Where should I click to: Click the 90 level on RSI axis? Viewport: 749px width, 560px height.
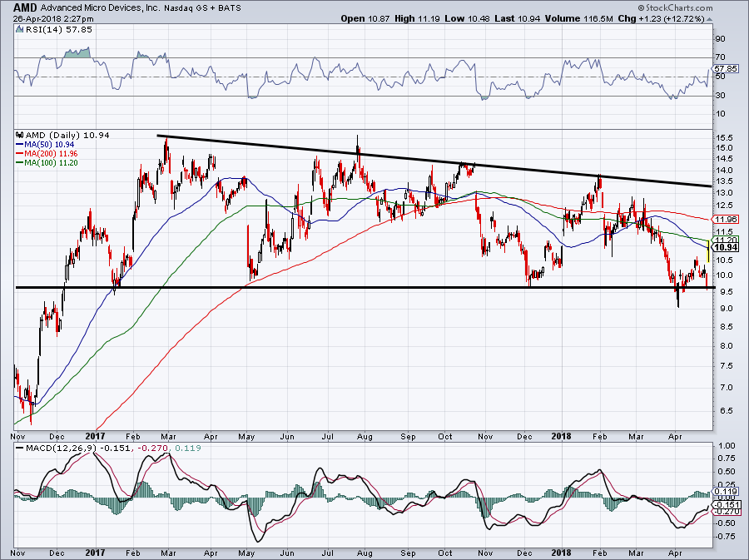(x=720, y=38)
